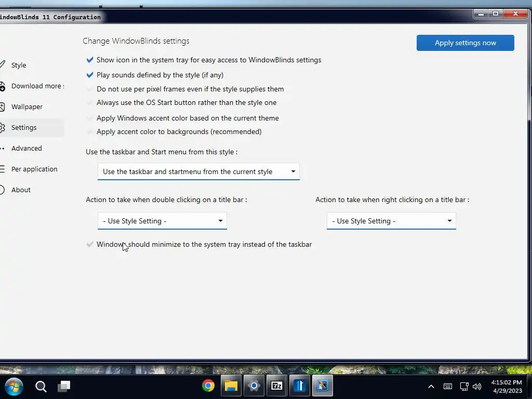Go to the Wallpaper section
Viewport: 532px width, 399px height.
click(27, 107)
